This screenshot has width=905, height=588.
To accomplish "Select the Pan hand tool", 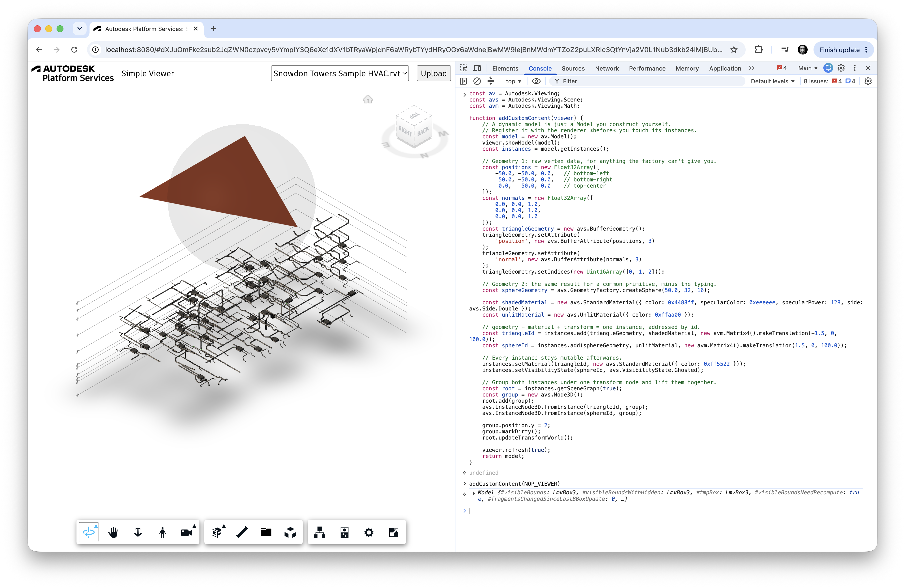I will click(x=113, y=532).
